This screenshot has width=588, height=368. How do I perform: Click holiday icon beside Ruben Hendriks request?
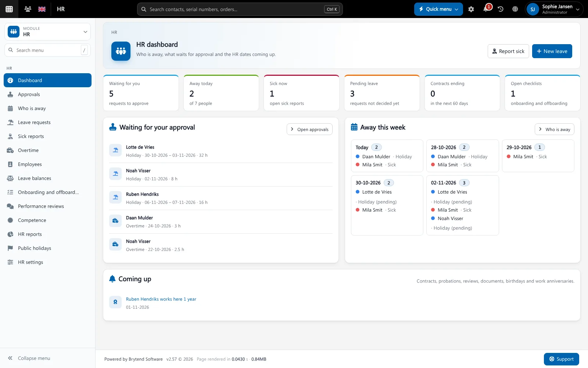[x=115, y=197]
